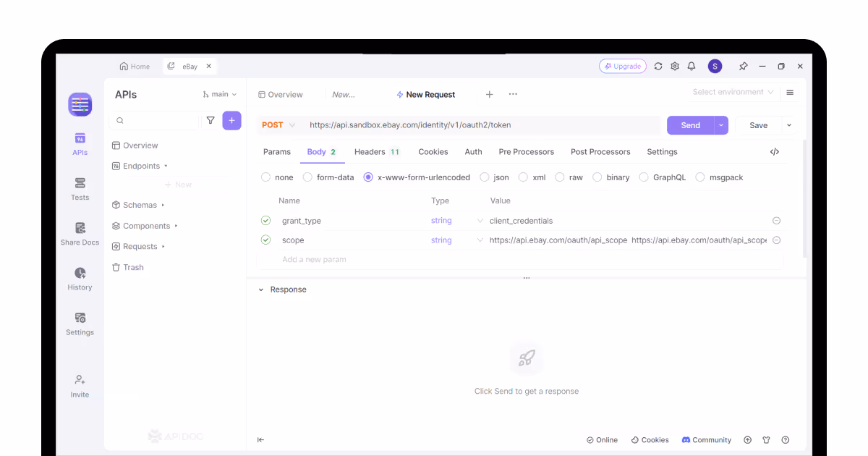The image size is (868, 456).
Task: Toggle the grant_type parameter checkbox
Action: (265, 220)
